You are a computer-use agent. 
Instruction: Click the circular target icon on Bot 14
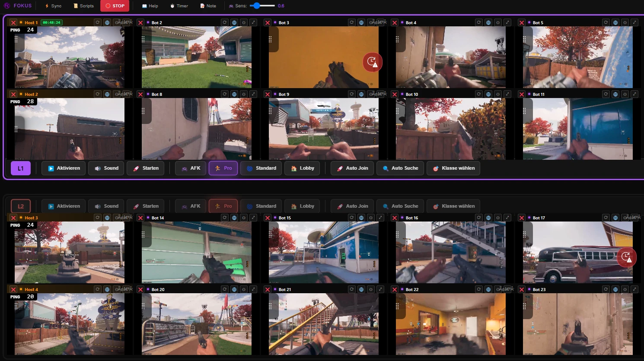[244, 218]
